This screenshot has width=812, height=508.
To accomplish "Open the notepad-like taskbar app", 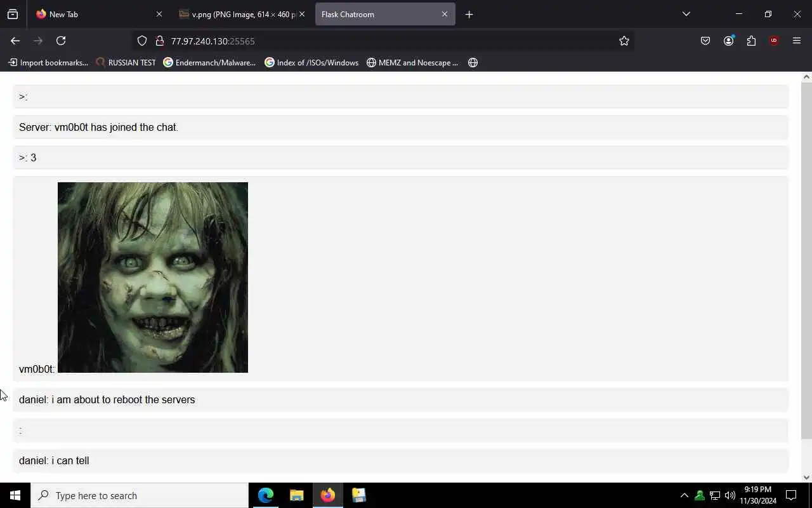I will (358, 495).
